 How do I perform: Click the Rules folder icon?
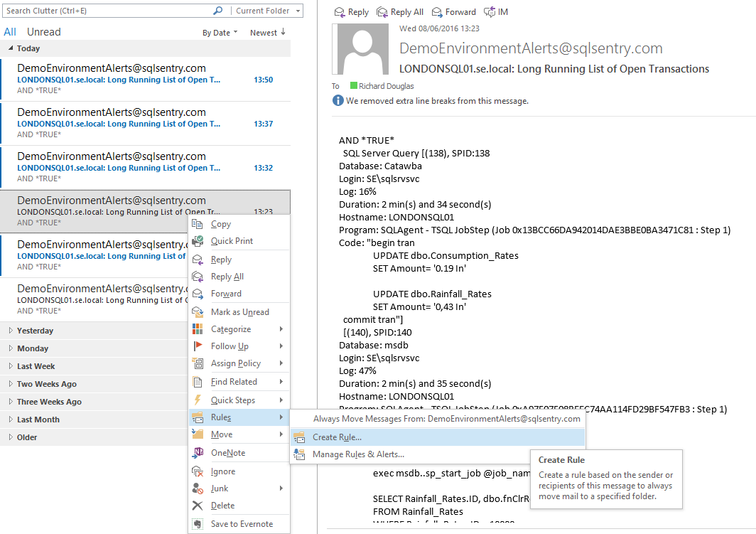198,417
